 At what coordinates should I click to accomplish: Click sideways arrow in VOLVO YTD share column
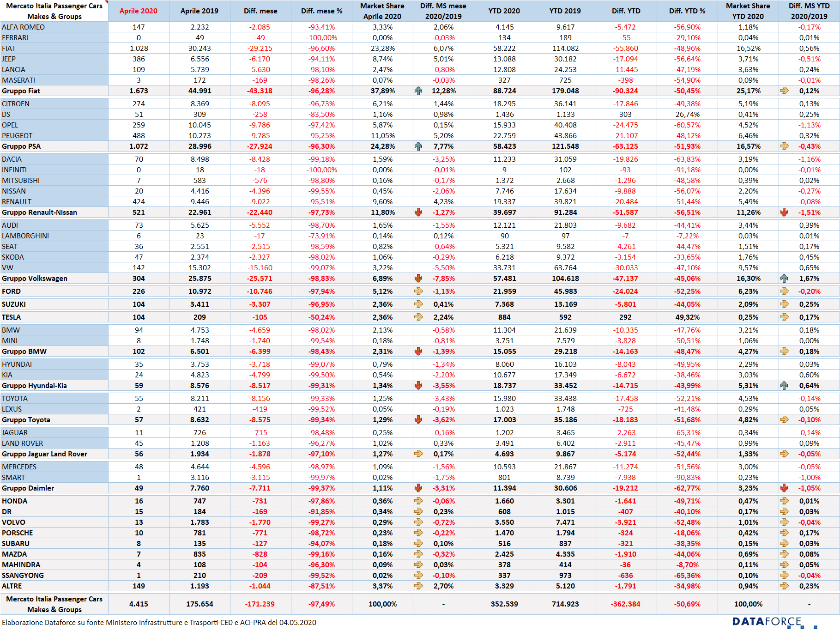[x=784, y=522]
